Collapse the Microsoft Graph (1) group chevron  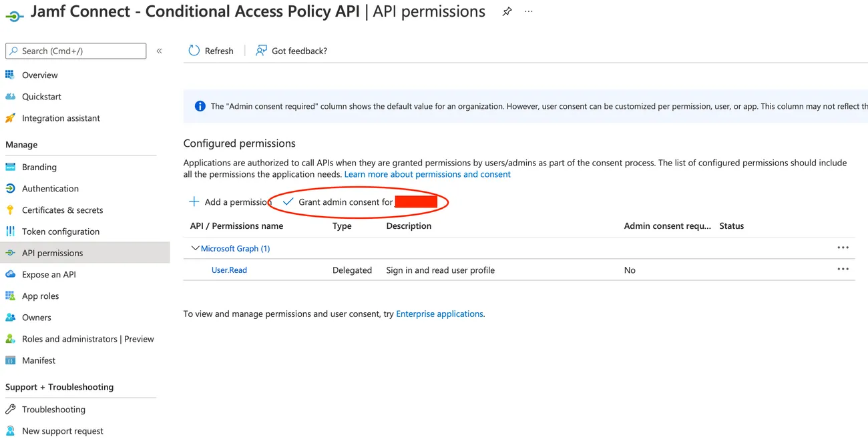(195, 248)
